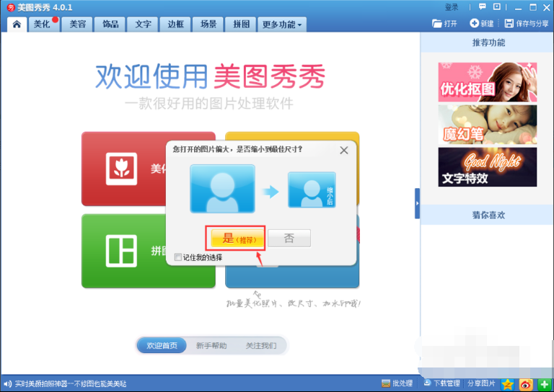Click the Weibo share icon

(526, 384)
